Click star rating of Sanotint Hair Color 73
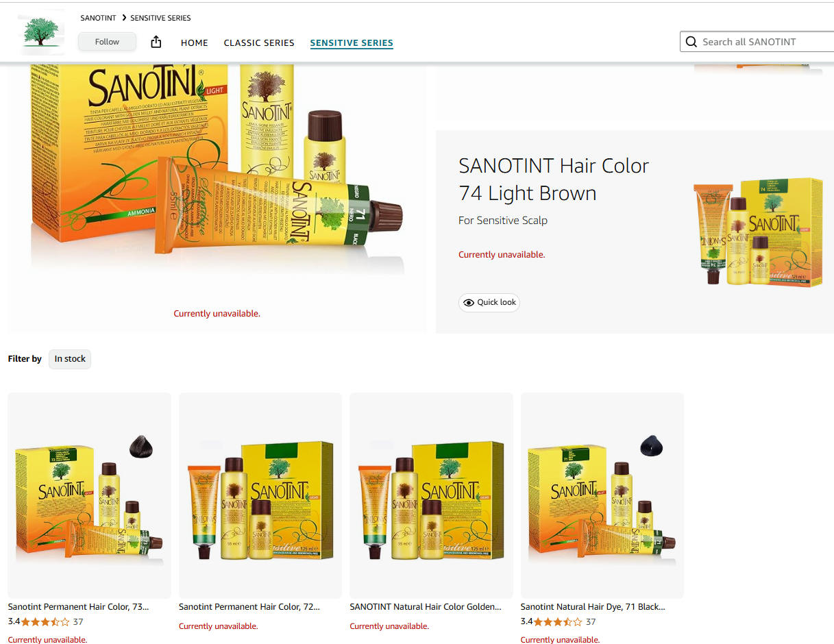Screen dimensions: 834x644 click(45, 622)
